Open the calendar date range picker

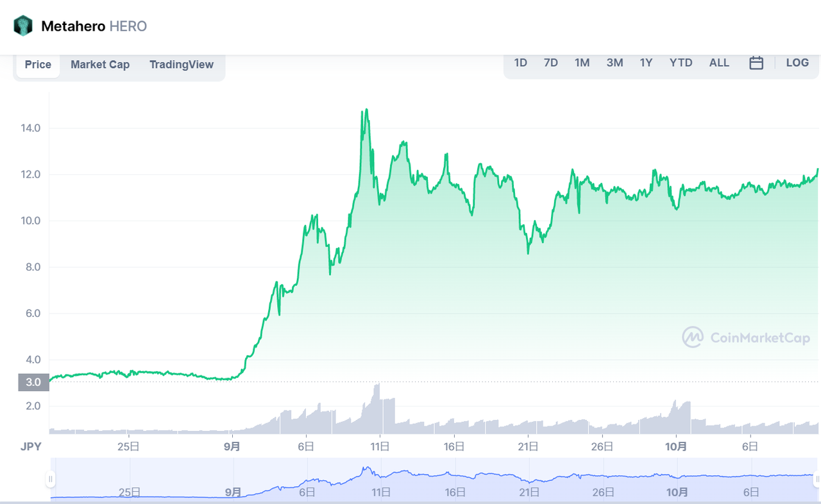(x=756, y=63)
